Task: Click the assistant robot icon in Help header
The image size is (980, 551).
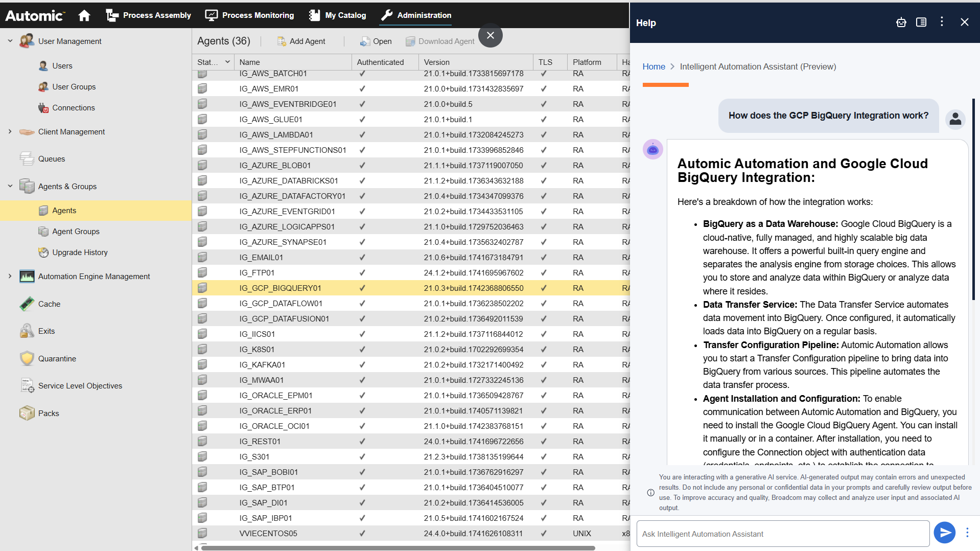Action: tap(901, 22)
